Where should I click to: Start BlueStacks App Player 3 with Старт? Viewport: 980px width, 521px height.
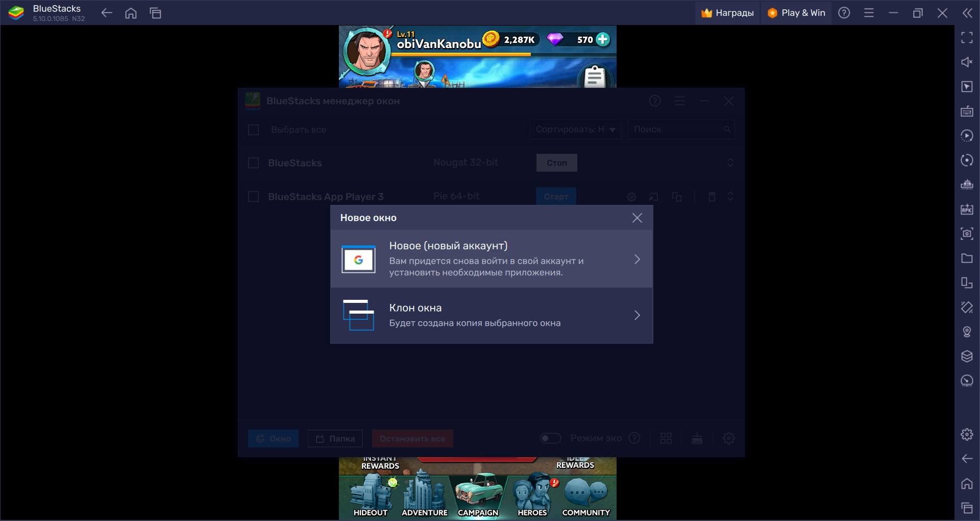(556, 197)
